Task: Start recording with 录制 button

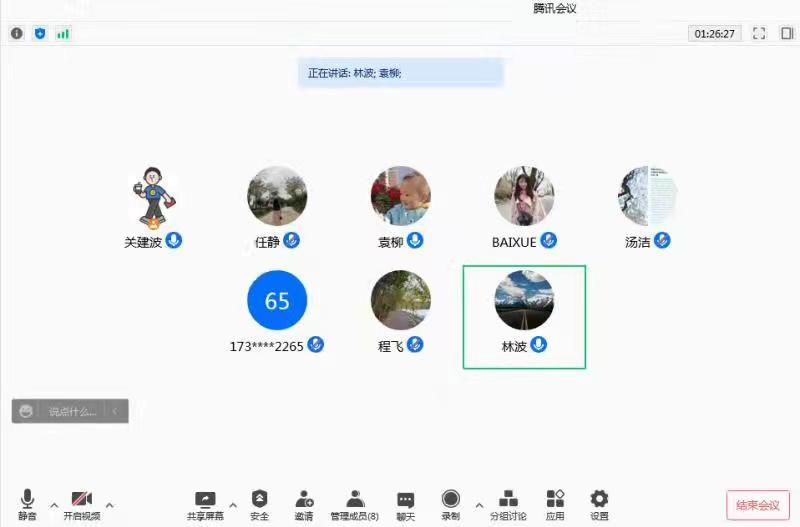Action: tap(451, 504)
